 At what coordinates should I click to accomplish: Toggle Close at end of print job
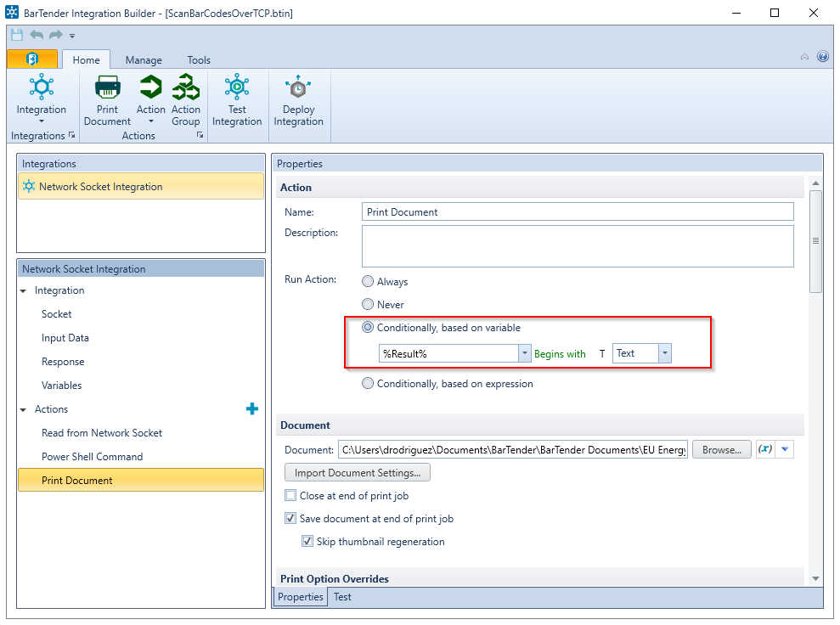(x=290, y=495)
